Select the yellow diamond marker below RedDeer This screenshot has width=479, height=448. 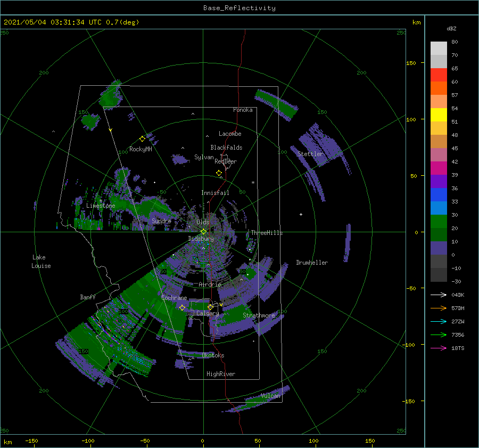coord(219,173)
